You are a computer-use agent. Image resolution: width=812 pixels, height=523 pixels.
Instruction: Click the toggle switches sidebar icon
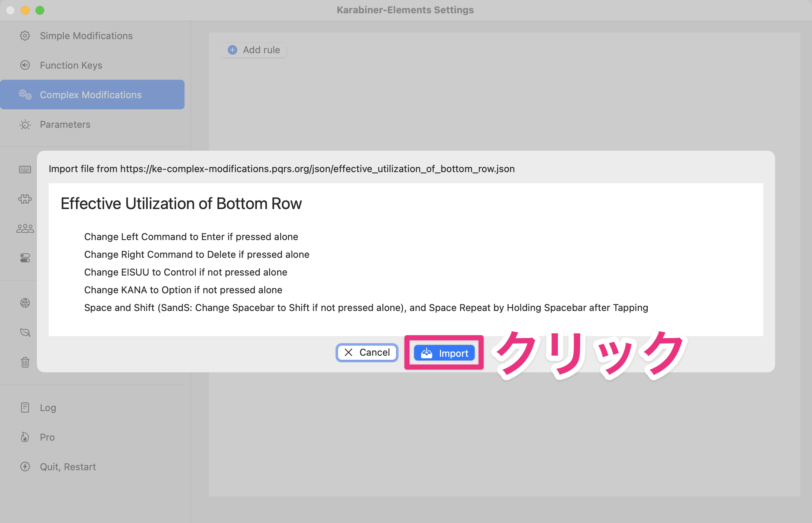[x=25, y=258]
